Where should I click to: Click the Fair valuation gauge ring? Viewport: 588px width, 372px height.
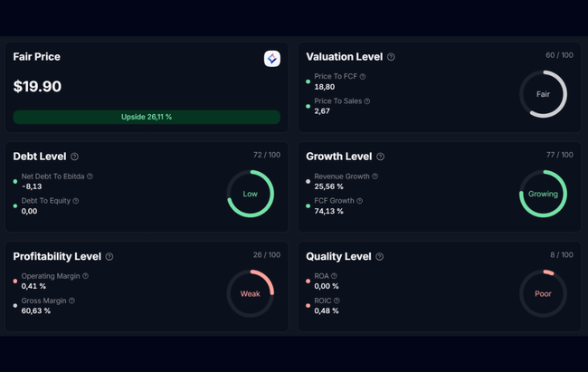[x=543, y=94]
